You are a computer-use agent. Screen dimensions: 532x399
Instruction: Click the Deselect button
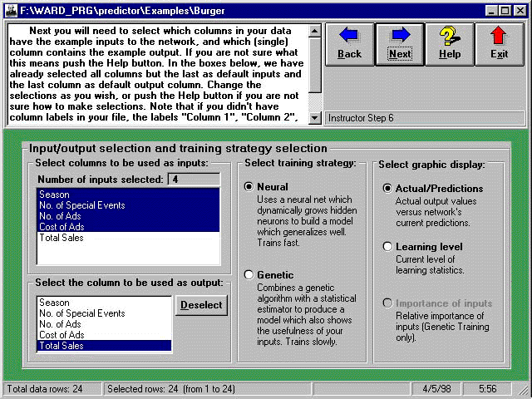pyautogui.click(x=201, y=305)
